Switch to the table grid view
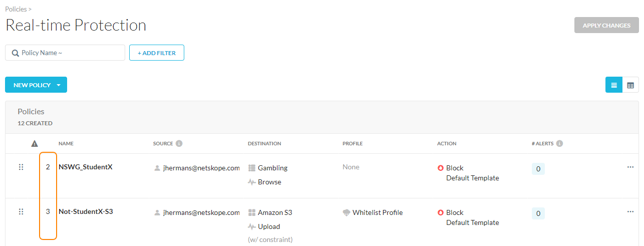This screenshot has width=644, height=246. 630,85
